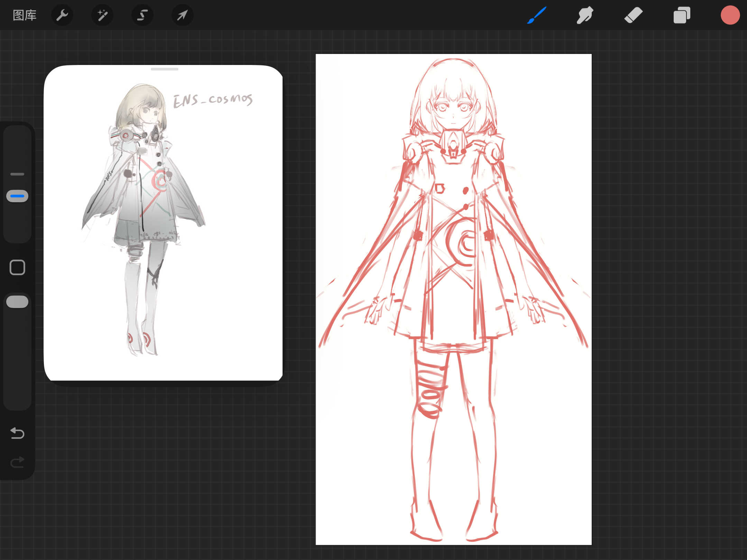Open the Adjustments magic wand menu

102,15
